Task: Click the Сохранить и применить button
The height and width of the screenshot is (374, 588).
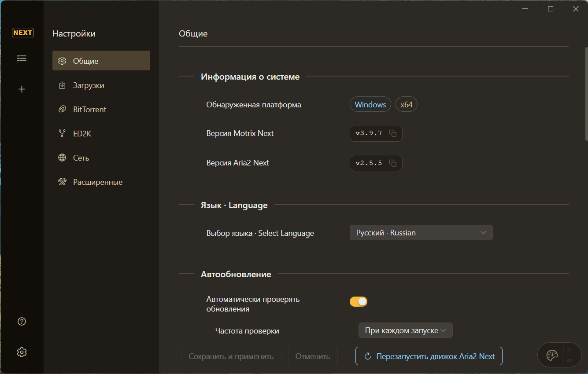Action: [x=231, y=356]
